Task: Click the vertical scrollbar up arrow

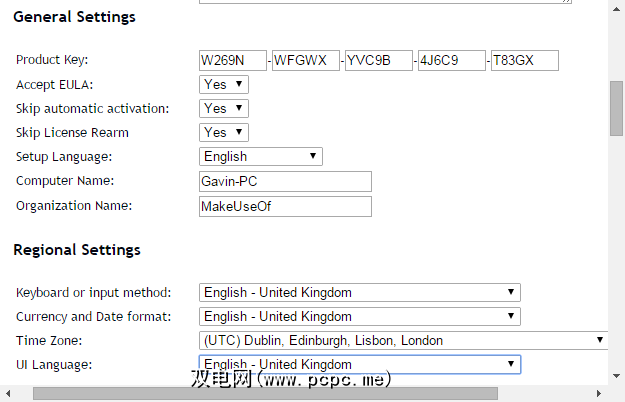Action: point(617,7)
